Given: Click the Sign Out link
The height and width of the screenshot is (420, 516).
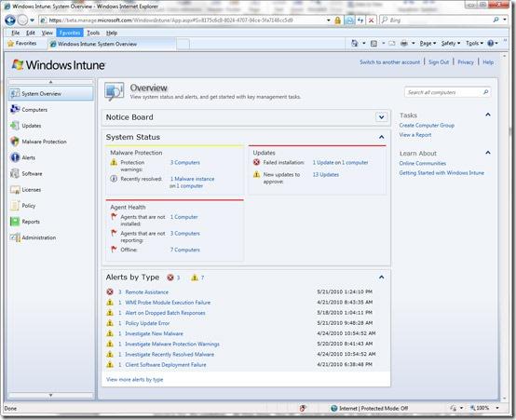Looking at the screenshot, I should [439, 61].
